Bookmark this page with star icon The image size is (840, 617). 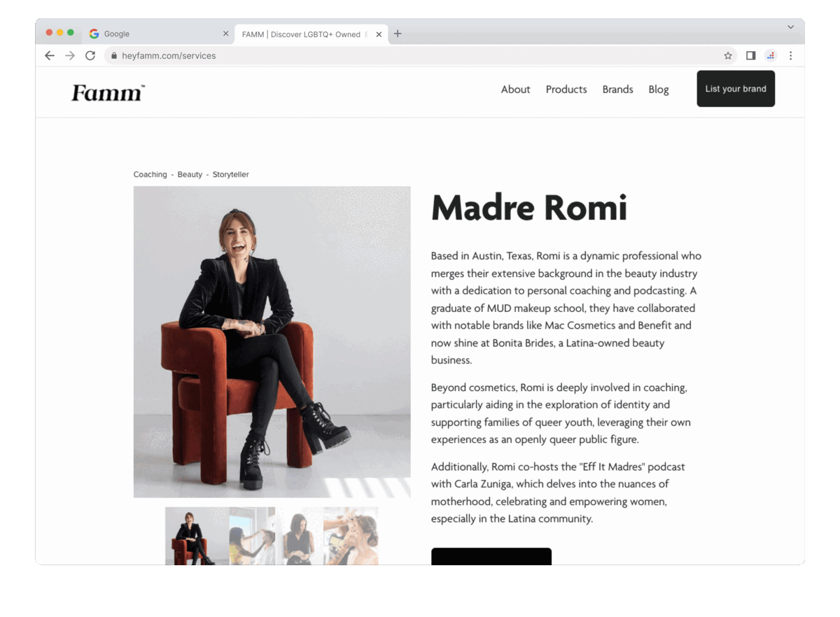tap(728, 55)
